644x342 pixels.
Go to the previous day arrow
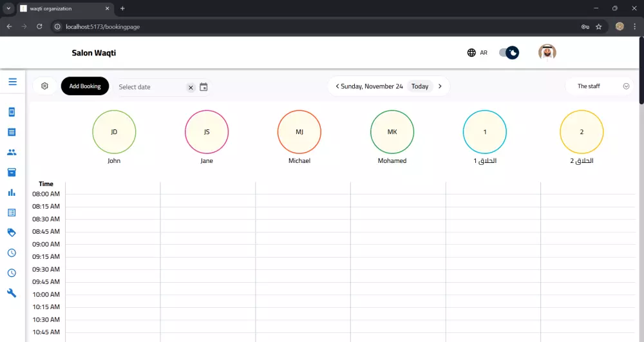click(337, 86)
